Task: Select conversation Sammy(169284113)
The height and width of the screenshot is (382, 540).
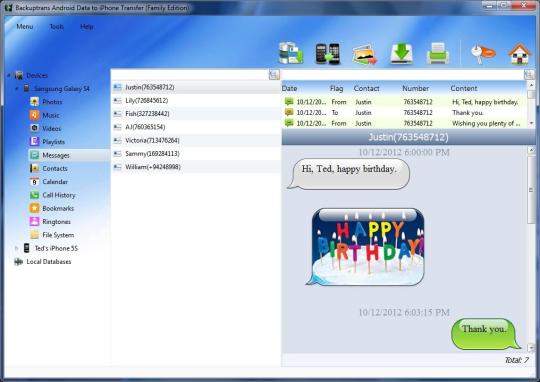Action: point(196,154)
